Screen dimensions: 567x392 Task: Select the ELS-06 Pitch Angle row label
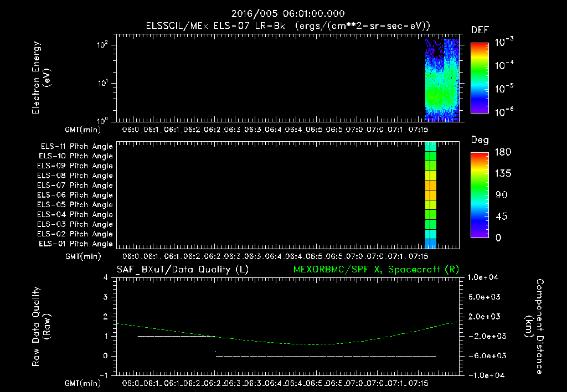coord(75,195)
